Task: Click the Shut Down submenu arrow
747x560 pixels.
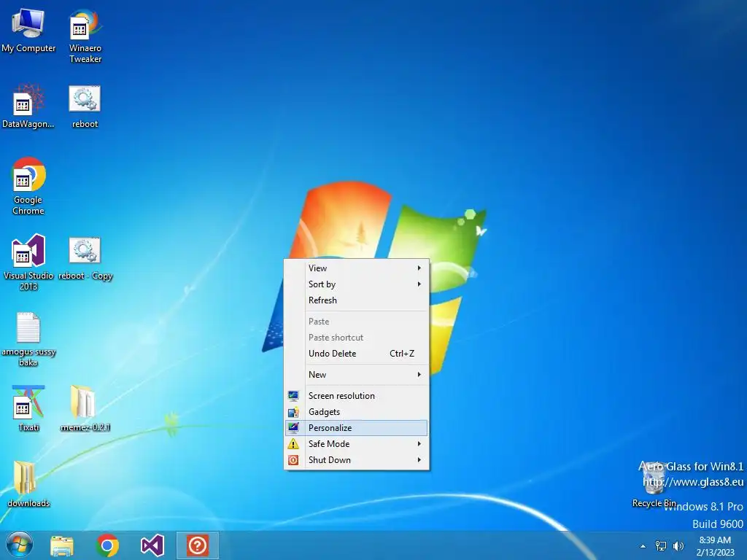Action: coord(419,460)
